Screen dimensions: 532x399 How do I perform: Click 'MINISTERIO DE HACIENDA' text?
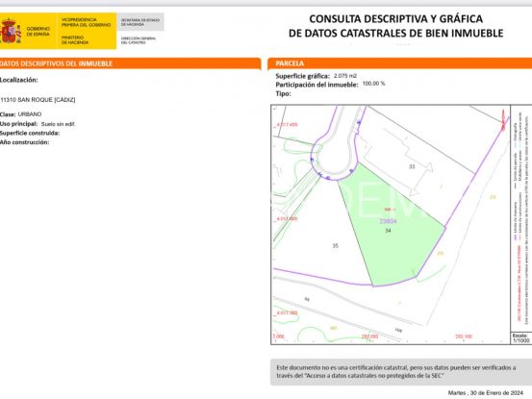pyautogui.click(x=75, y=40)
